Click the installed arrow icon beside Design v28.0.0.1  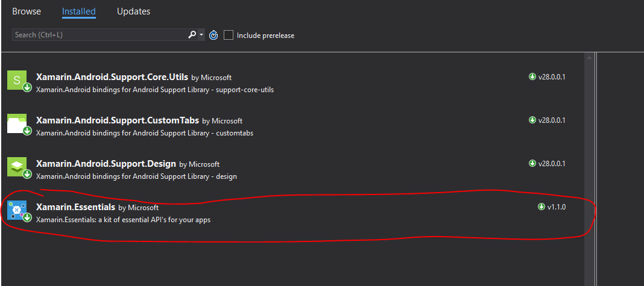coord(532,163)
